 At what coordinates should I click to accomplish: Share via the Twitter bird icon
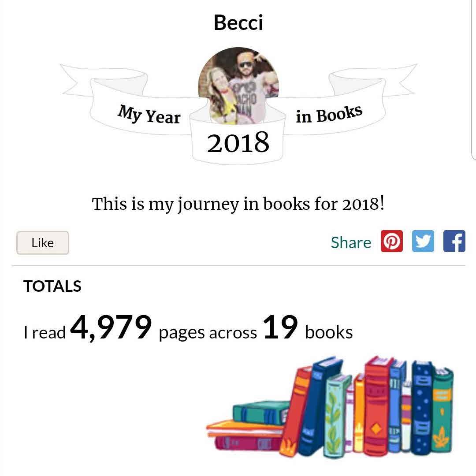pyautogui.click(x=423, y=242)
